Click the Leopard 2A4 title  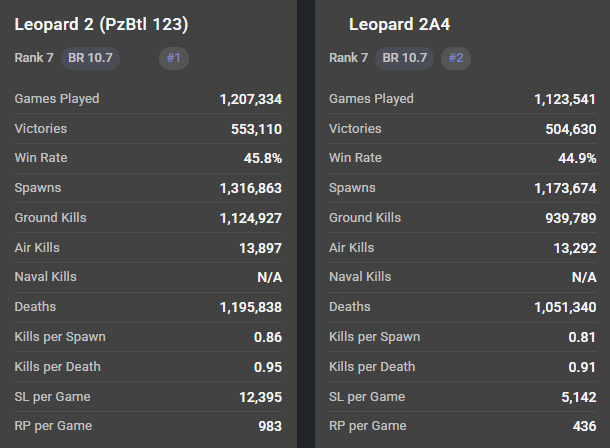point(399,24)
